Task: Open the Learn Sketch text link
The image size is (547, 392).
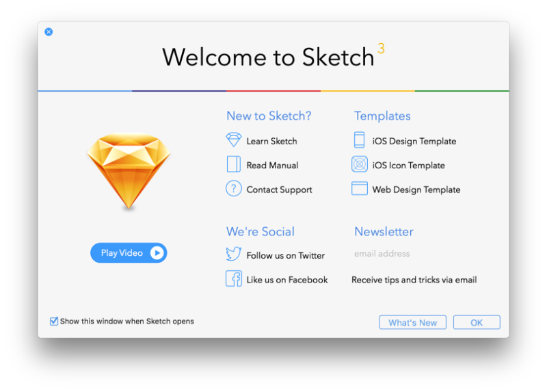Action: click(x=271, y=141)
